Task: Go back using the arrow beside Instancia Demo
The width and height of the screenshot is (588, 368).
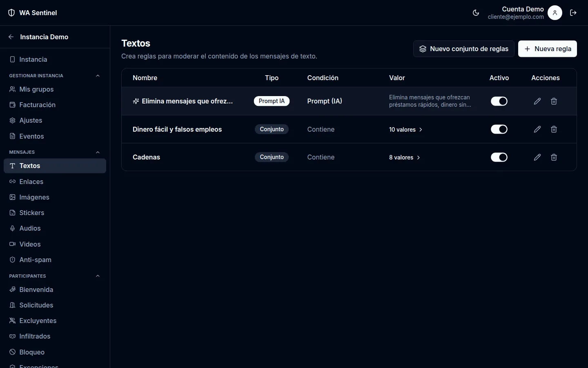Action: pos(11,37)
